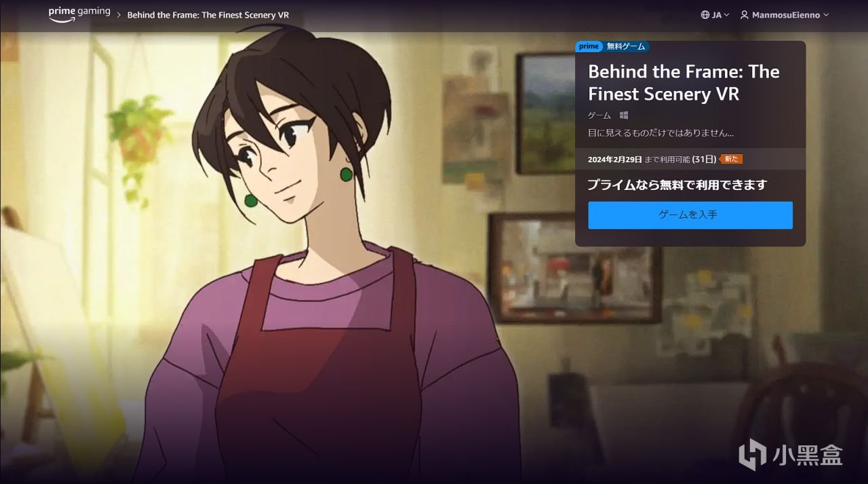Click the 小黑盒 watermark logo
Viewport: 868px width, 484px height.
point(791,453)
